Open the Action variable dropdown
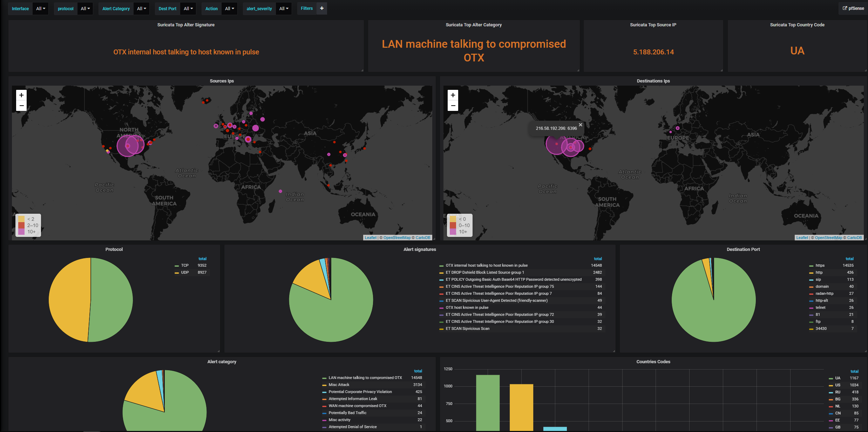This screenshot has width=868, height=432. click(x=229, y=8)
